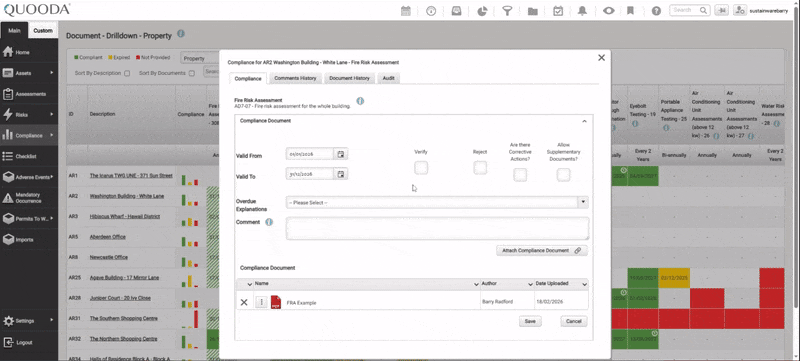The image size is (800, 361).
Task: Click the funnel filter icon
Action: (x=507, y=11)
